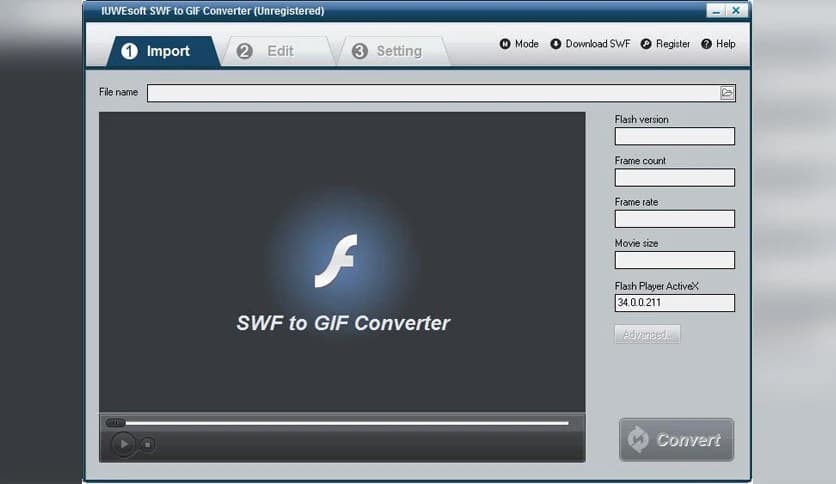Open the browse folder icon for File name
The image size is (836, 484).
[x=727, y=93]
